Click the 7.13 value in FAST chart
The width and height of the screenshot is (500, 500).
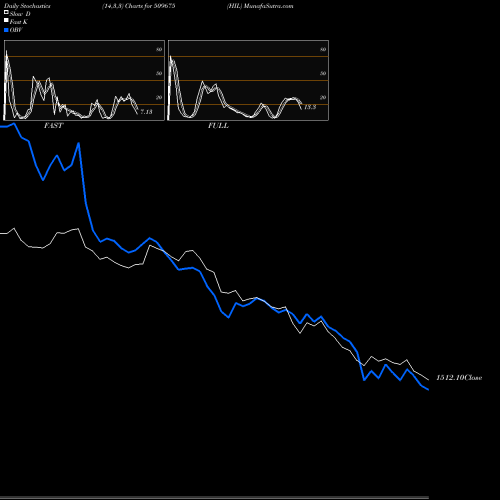[x=146, y=112]
